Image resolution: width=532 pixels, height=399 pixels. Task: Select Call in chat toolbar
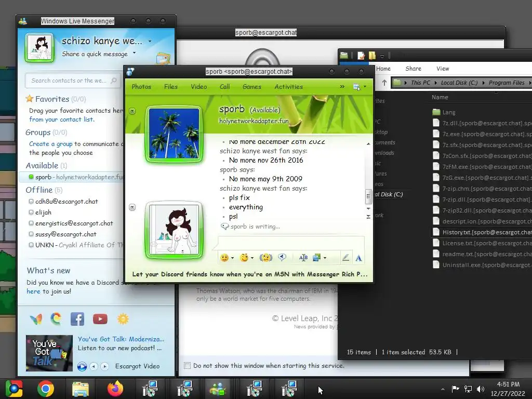pos(224,87)
